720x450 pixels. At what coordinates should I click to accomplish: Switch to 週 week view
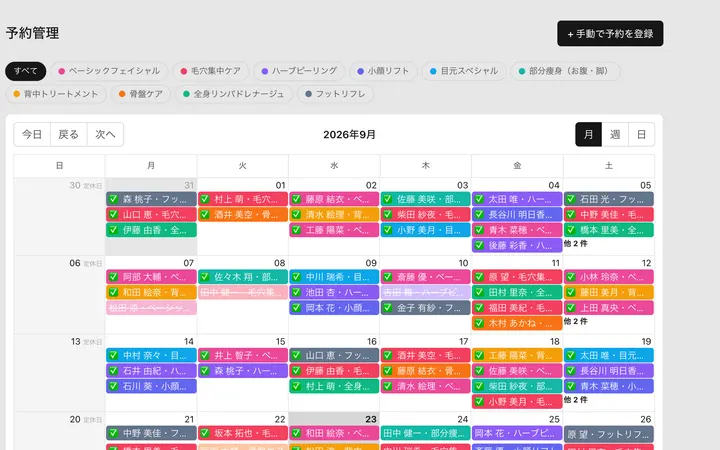click(615, 135)
